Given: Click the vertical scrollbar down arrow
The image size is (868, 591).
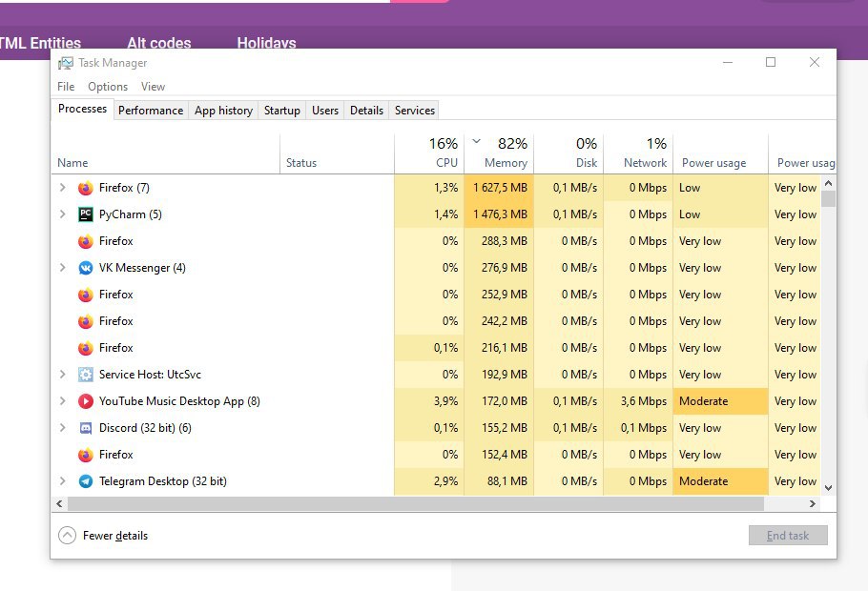Looking at the screenshot, I should click(828, 487).
